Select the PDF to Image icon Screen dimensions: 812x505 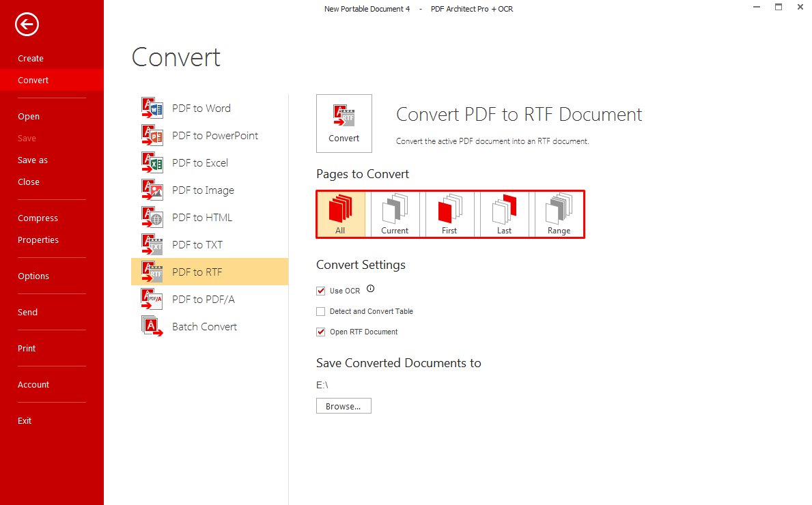tap(152, 190)
